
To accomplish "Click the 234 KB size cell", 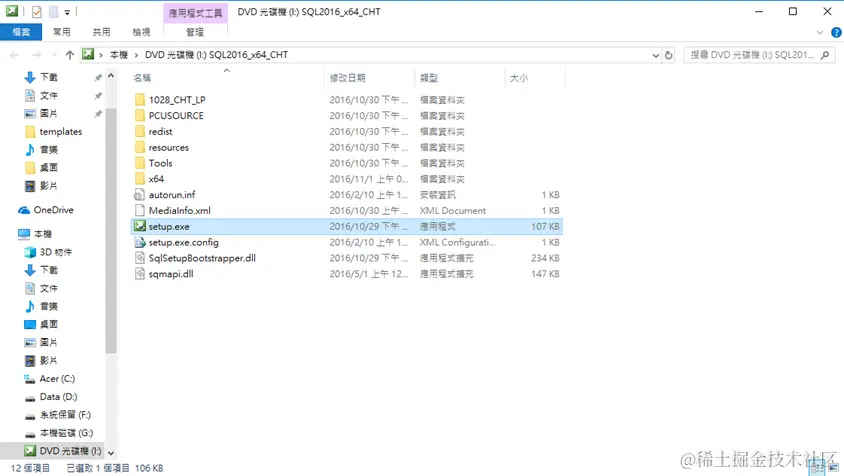I will pos(545,258).
